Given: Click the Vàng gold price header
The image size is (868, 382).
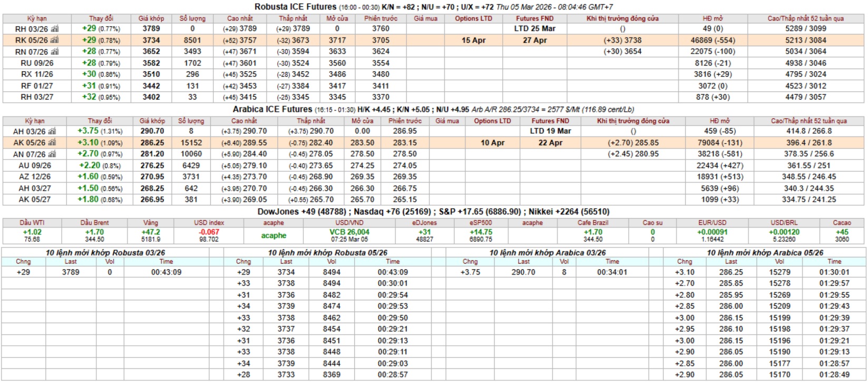Looking at the screenshot, I should pos(151,223).
